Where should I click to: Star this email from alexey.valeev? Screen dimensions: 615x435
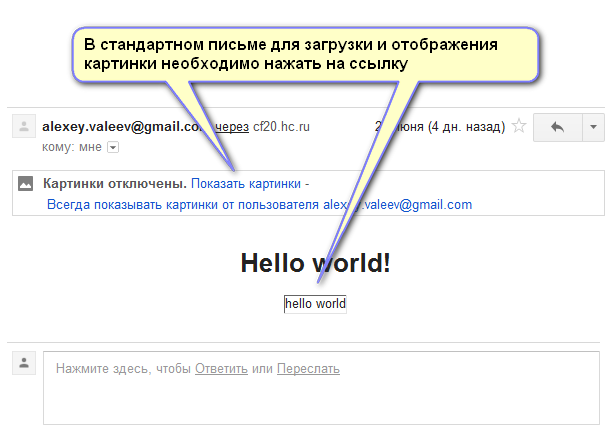tap(518, 127)
